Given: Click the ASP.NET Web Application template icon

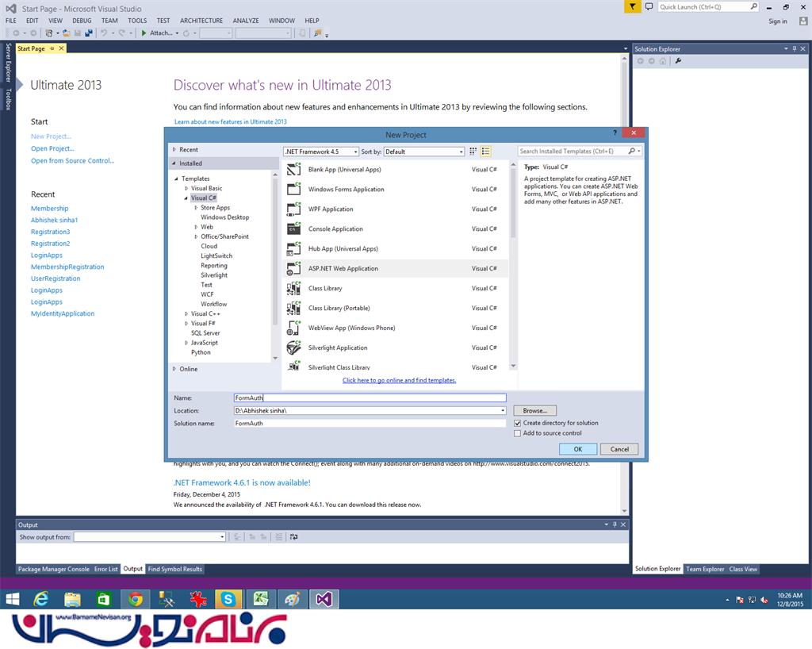Looking at the screenshot, I should 293,268.
